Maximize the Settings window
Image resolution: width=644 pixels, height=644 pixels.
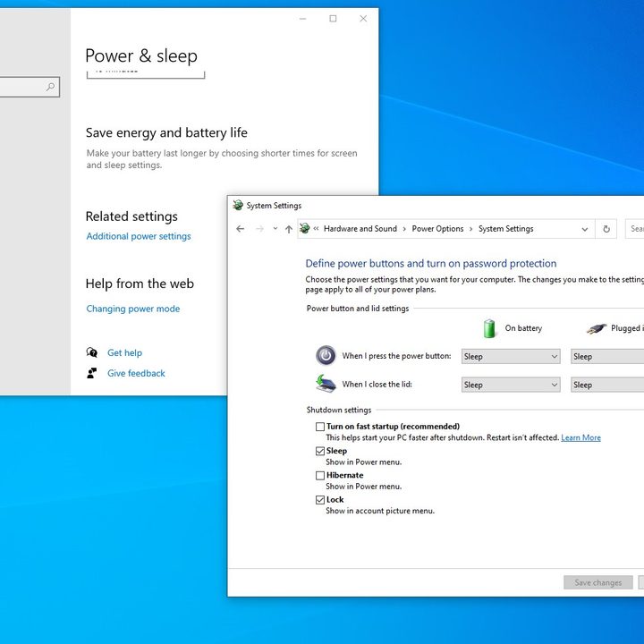coord(333,19)
